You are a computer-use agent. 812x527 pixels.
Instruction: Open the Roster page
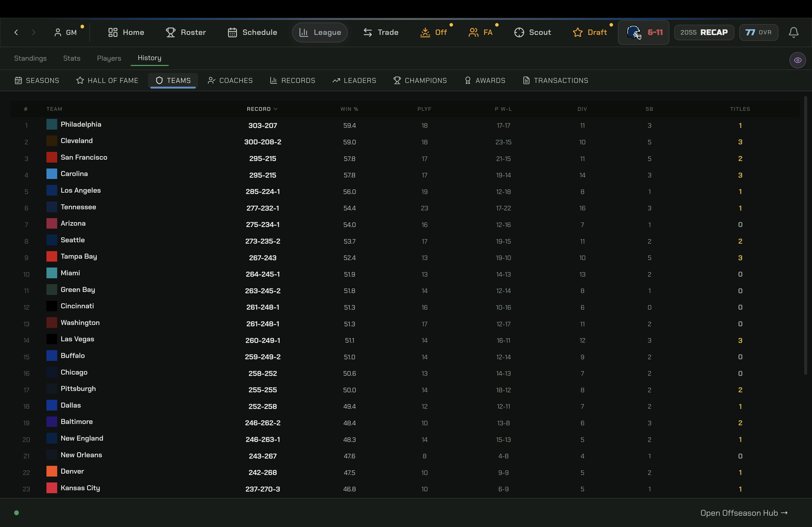(186, 32)
